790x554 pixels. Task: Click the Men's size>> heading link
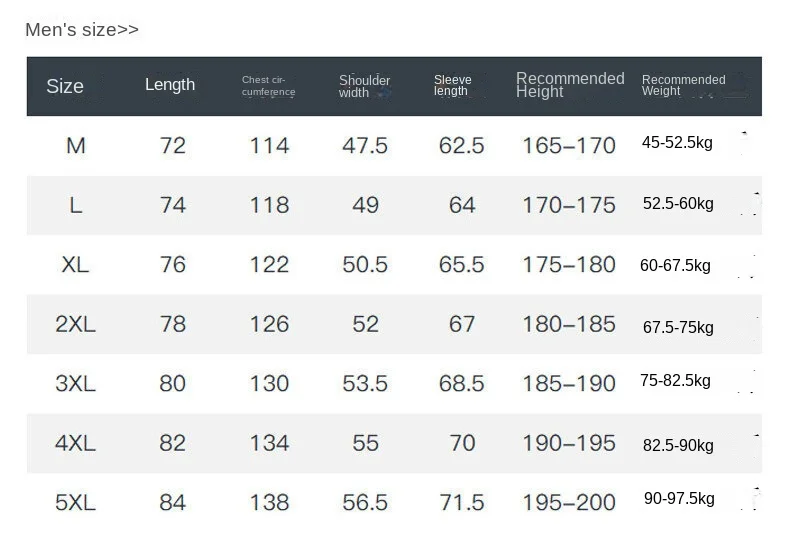82,30
